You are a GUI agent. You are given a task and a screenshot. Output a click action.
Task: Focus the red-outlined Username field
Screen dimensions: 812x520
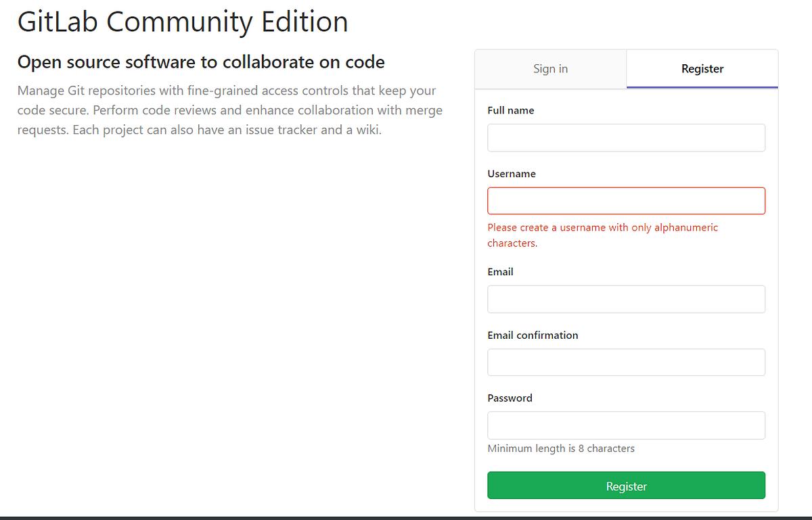[626, 201]
